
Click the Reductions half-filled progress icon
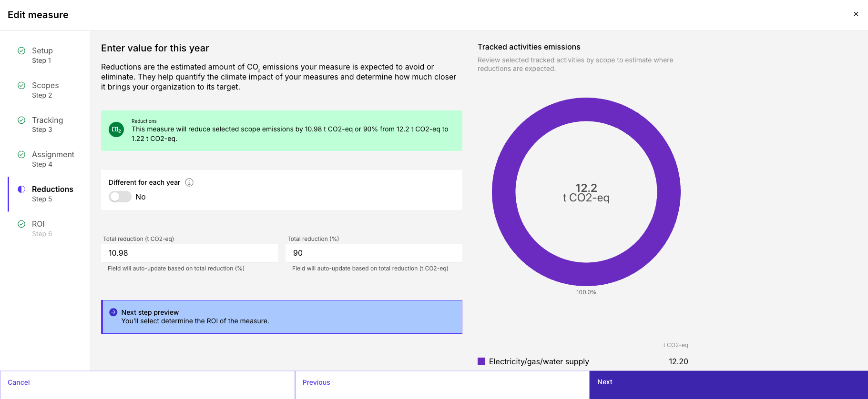21,189
